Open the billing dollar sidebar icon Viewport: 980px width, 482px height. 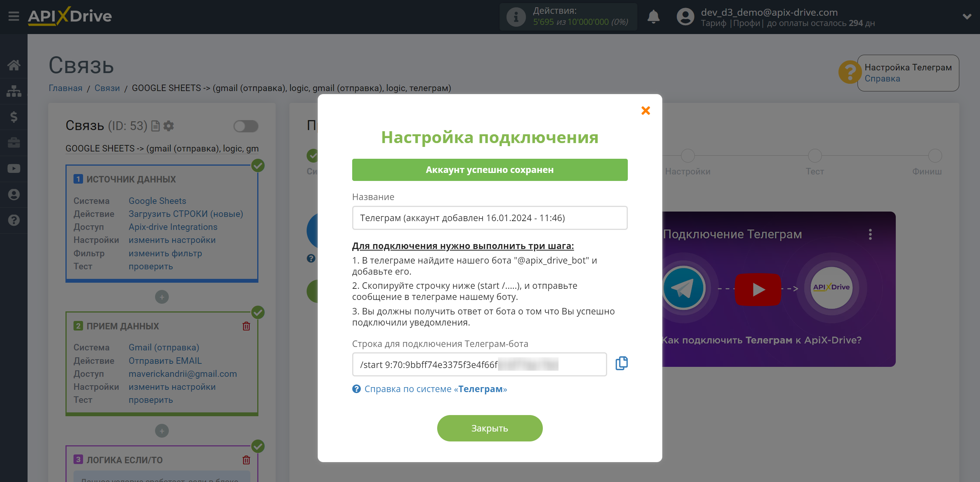[x=14, y=117]
